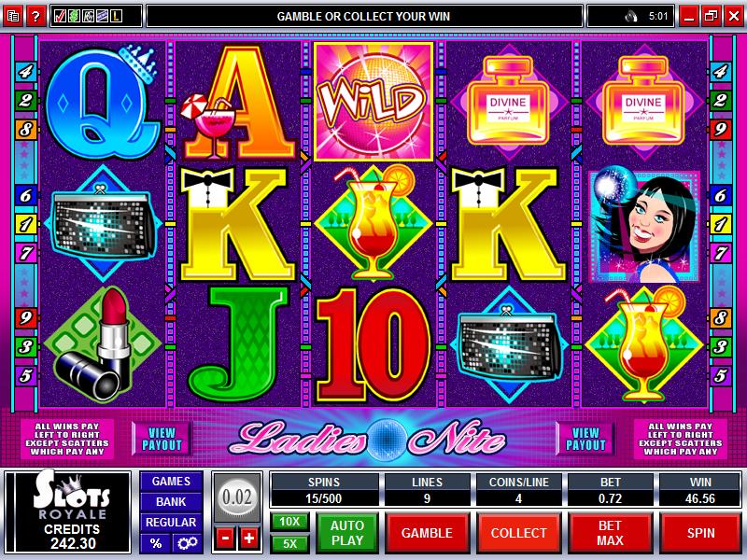Open the menu list icon at top-left

tap(13, 17)
